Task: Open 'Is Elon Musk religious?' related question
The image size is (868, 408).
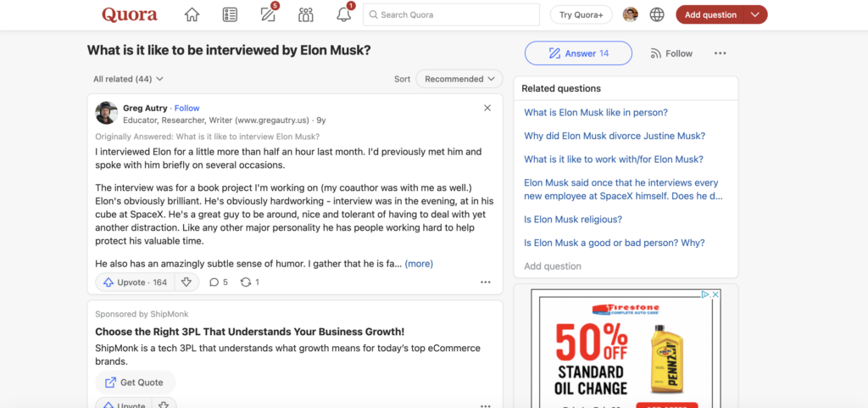Action: [573, 219]
